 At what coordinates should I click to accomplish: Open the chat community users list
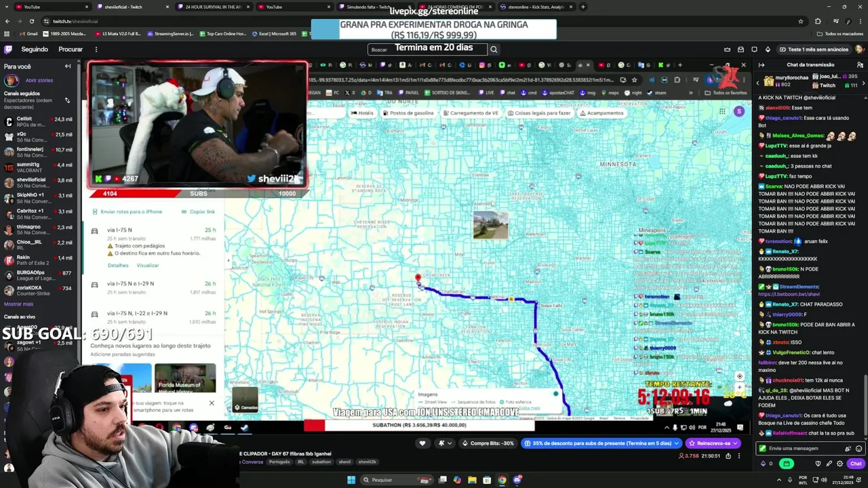point(860,65)
